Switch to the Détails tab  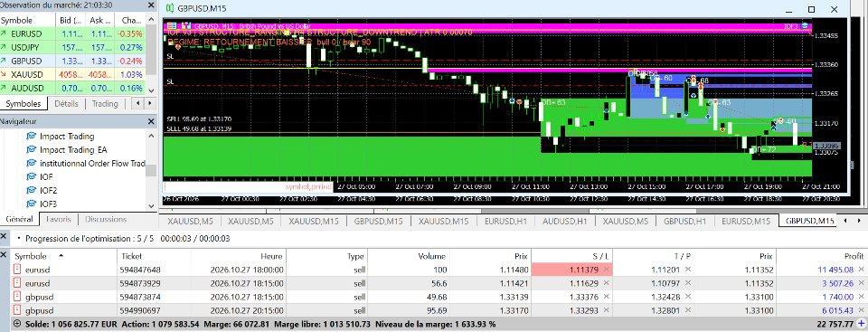coord(66,104)
